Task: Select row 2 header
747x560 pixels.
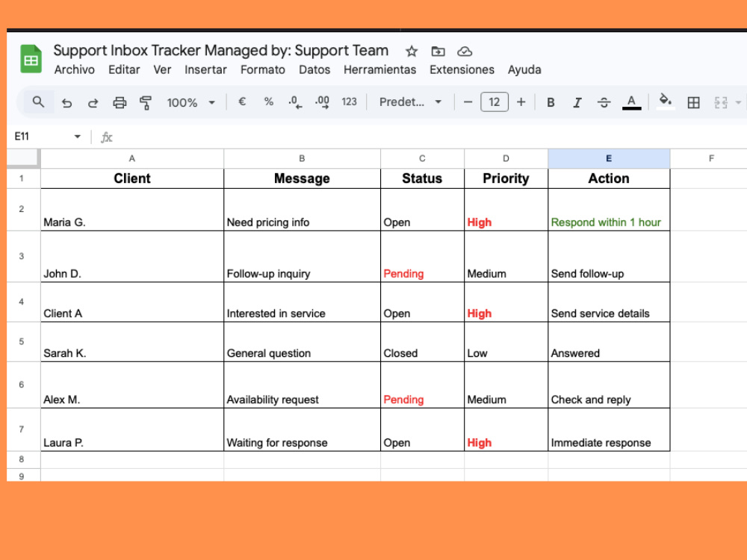Action: coord(22,209)
